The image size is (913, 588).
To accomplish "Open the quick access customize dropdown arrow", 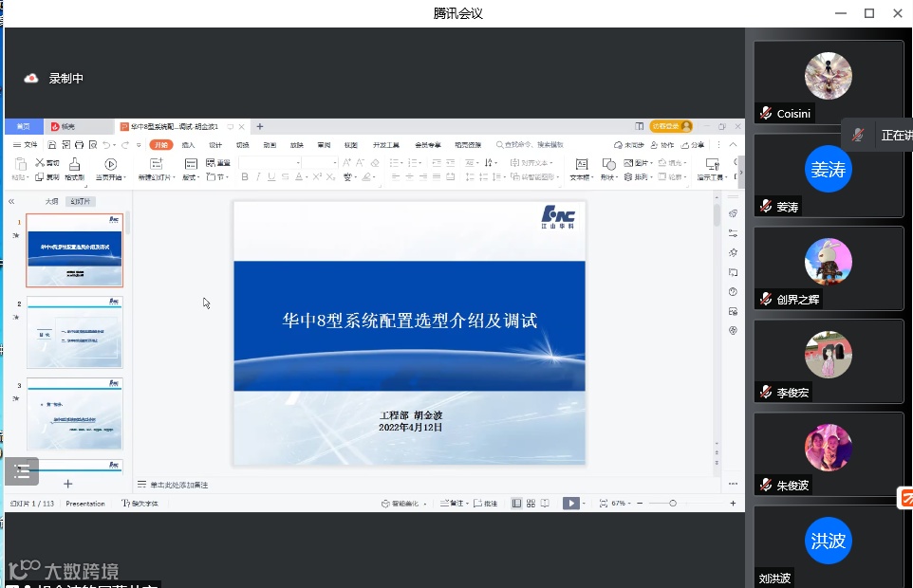I will point(139,145).
